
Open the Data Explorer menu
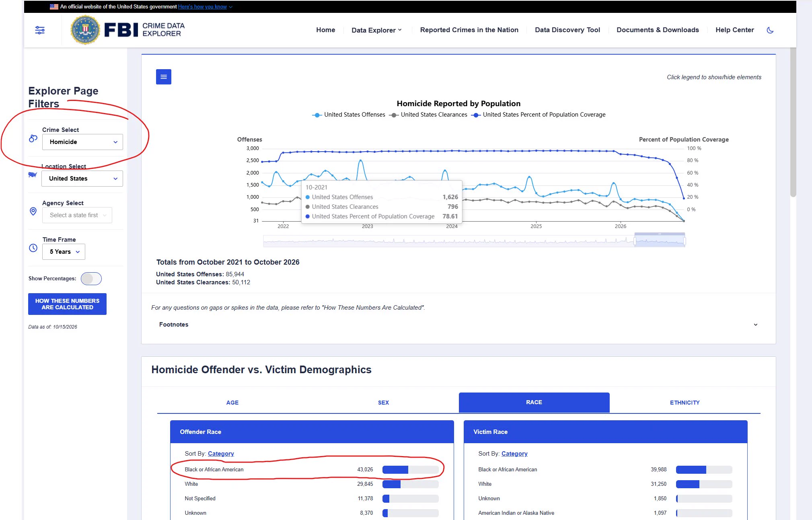click(376, 30)
